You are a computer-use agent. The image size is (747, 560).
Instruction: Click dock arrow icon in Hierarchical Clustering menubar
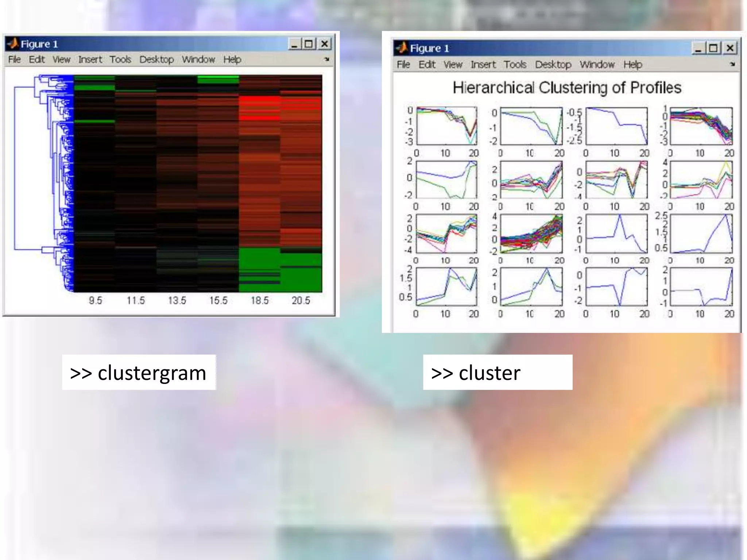click(x=732, y=64)
